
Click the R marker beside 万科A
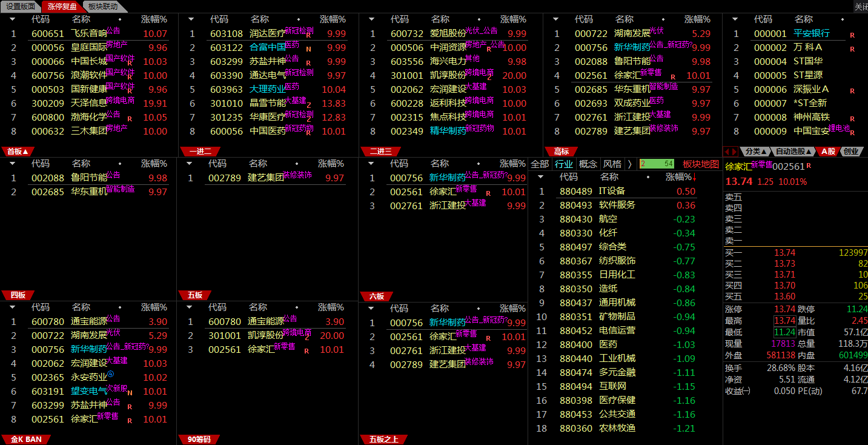[852, 49]
